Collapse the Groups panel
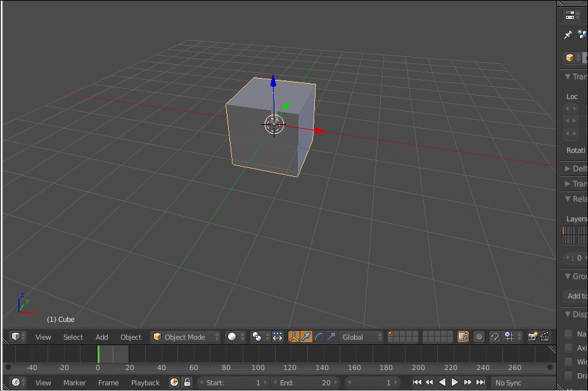The height and width of the screenshot is (391, 588). [x=568, y=276]
